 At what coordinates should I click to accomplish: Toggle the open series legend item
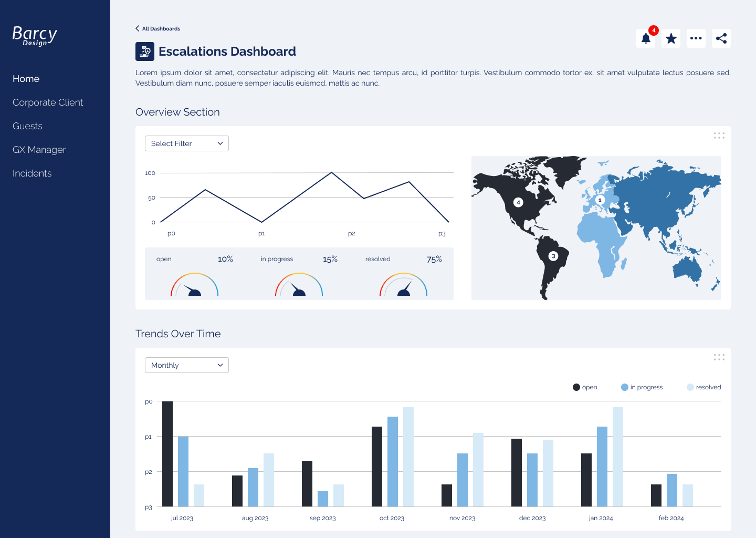pyautogui.click(x=585, y=387)
